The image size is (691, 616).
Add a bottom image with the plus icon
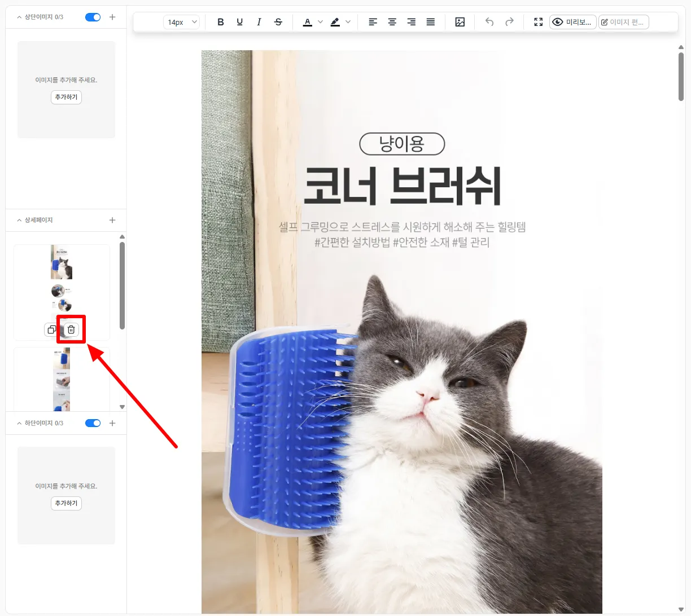click(x=112, y=423)
